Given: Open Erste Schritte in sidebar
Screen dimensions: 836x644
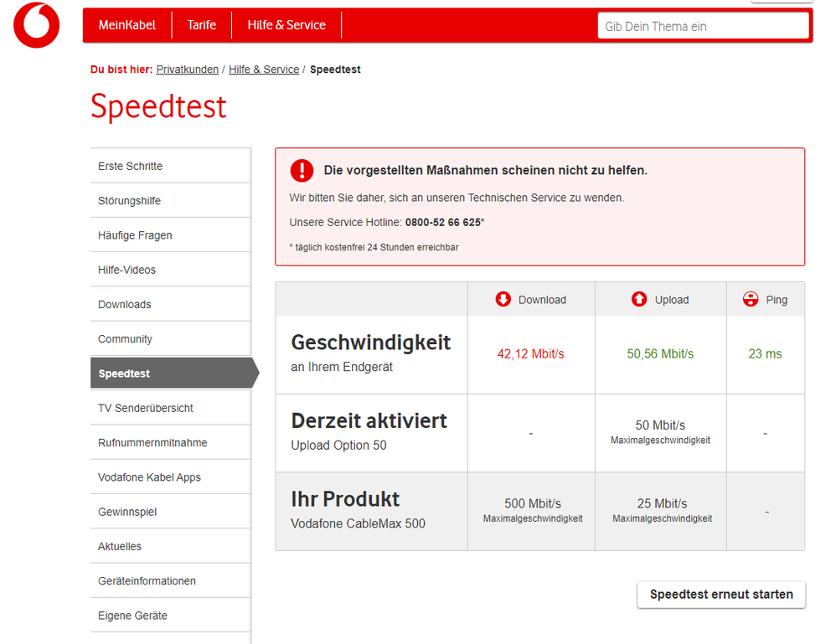Looking at the screenshot, I should pos(171,166).
